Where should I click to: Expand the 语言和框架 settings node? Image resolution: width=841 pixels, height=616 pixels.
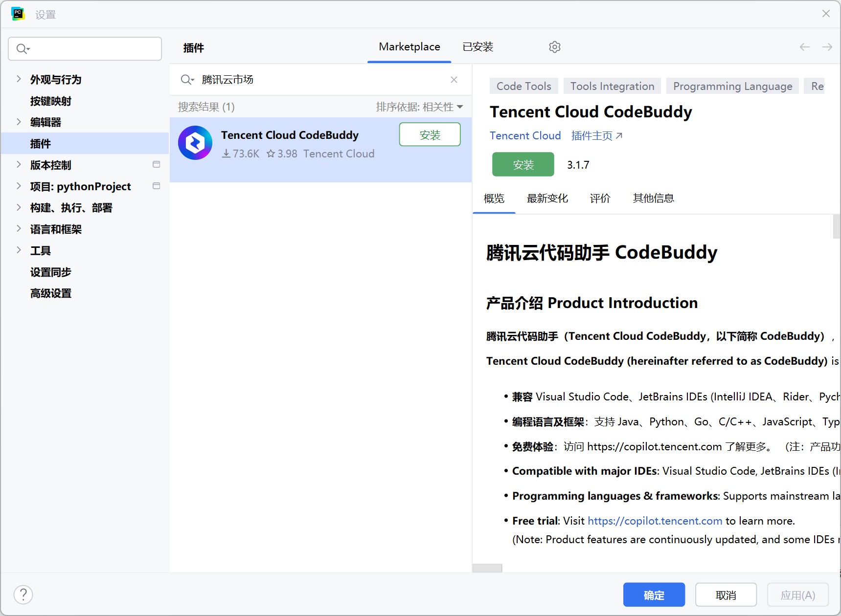click(19, 228)
